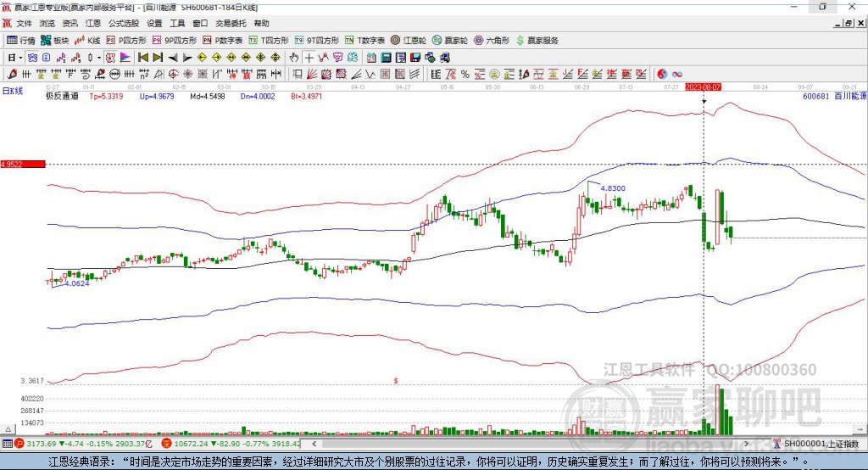868x470 pixels.
Task: Select the Gann fan lines tool
Action: (x=313, y=74)
